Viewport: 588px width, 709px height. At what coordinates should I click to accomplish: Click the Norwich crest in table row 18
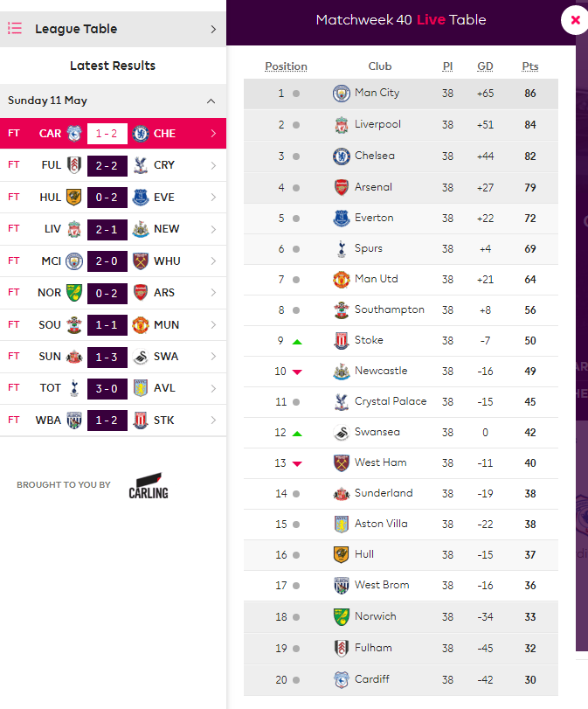pos(342,616)
